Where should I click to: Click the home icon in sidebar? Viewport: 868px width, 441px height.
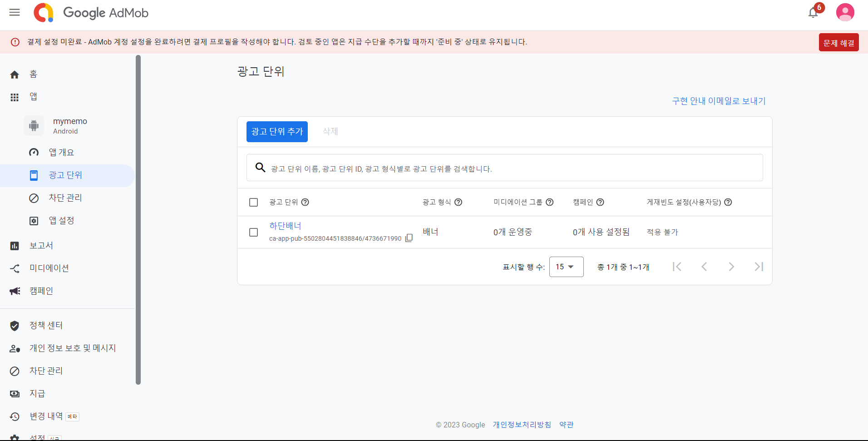point(15,74)
